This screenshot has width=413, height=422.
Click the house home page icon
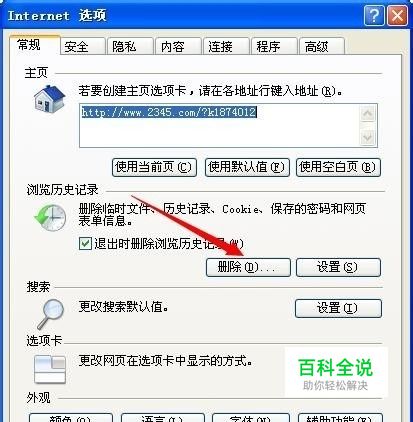(49, 98)
